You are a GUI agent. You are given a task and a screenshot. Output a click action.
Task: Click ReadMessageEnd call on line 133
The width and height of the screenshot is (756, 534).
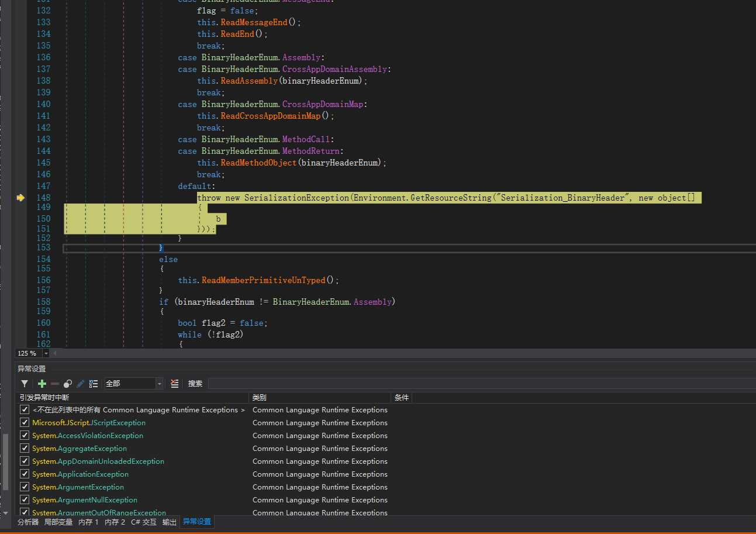pos(254,22)
